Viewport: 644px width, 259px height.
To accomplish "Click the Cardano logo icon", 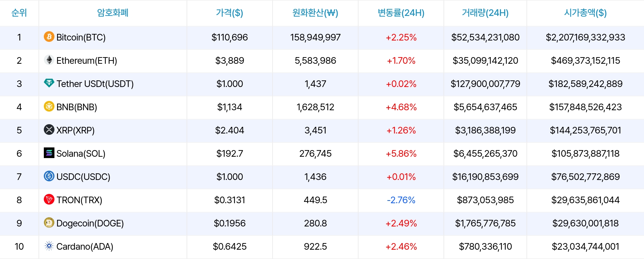I will [x=49, y=246].
